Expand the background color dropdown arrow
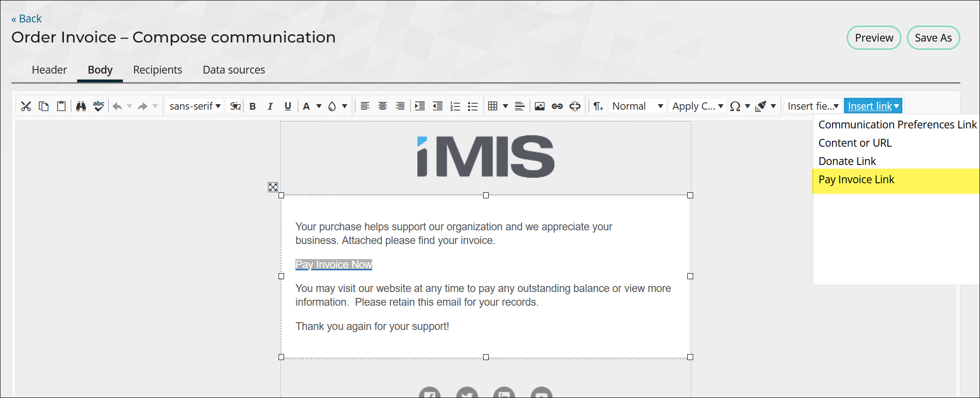Viewport: 980px width, 398px height. click(344, 106)
